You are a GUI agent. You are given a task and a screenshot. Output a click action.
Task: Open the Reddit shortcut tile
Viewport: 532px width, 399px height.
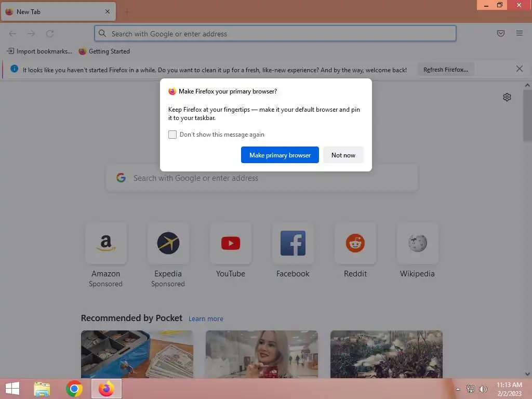(355, 251)
